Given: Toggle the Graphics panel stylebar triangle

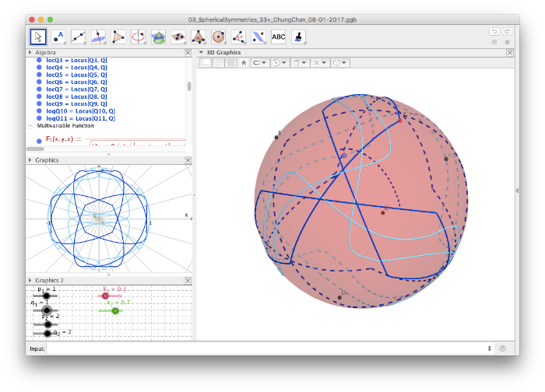Looking at the screenshot, I should [30, 160].
